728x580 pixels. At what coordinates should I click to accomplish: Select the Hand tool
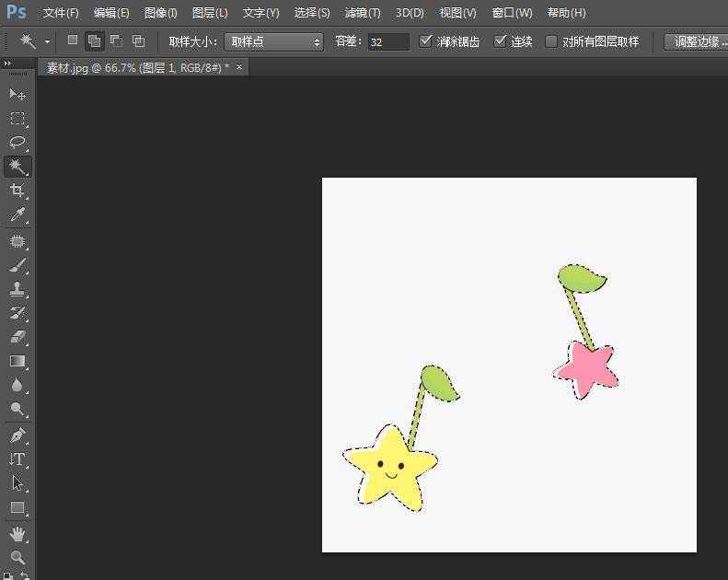pyautogui.click(x=17, y=534)
